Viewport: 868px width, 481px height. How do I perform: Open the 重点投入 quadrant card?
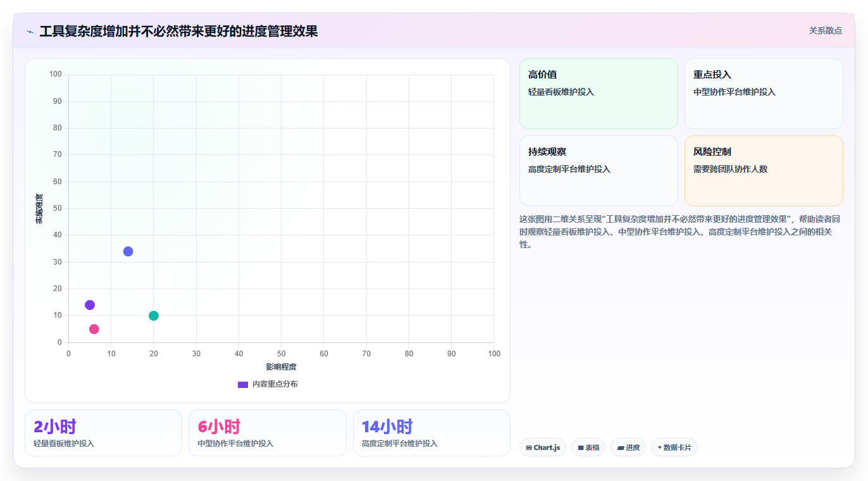pos(764,94)
